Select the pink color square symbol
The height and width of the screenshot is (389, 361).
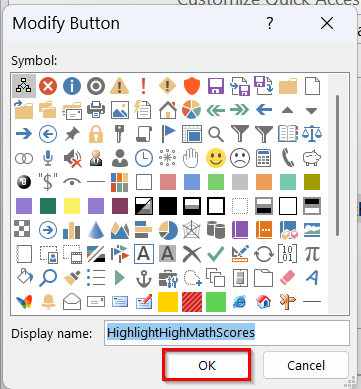pos(168,182)
